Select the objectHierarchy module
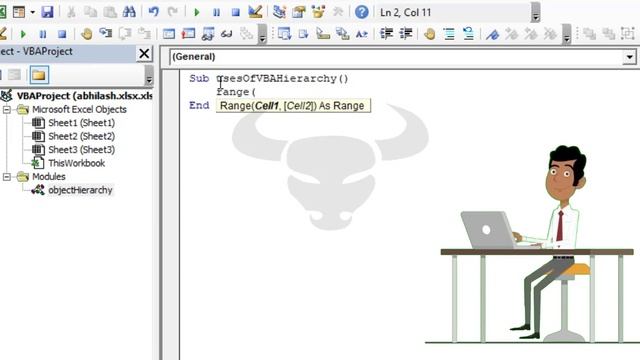 (80, 190)
